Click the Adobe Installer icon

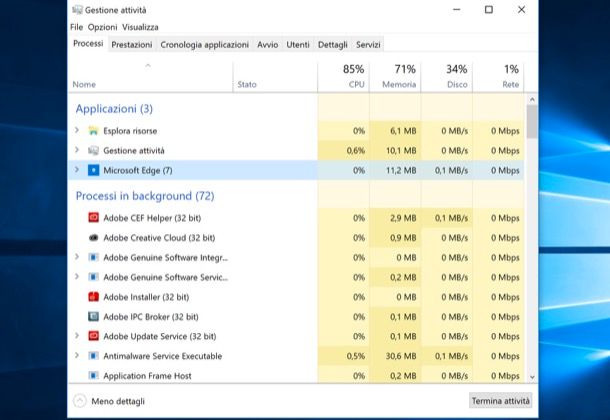[x=93, y=297]
